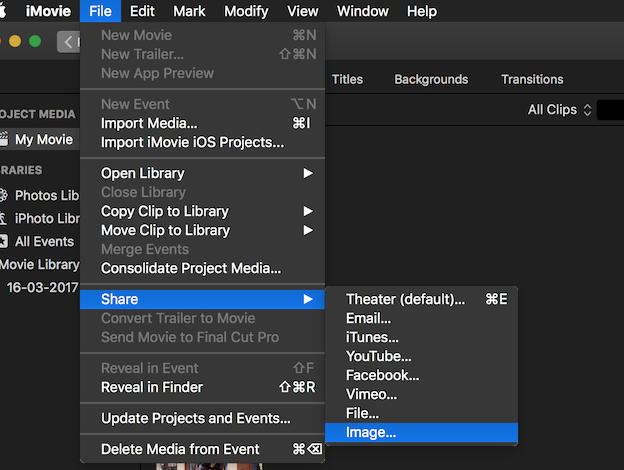The image size is (624, 470).
Task: Select My Movie in Project Media
Action: click(40, 140)
